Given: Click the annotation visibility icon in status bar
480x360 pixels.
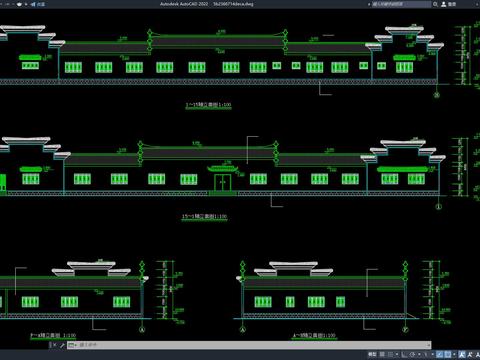Looking at the screenshot, I should click(461, 354).
